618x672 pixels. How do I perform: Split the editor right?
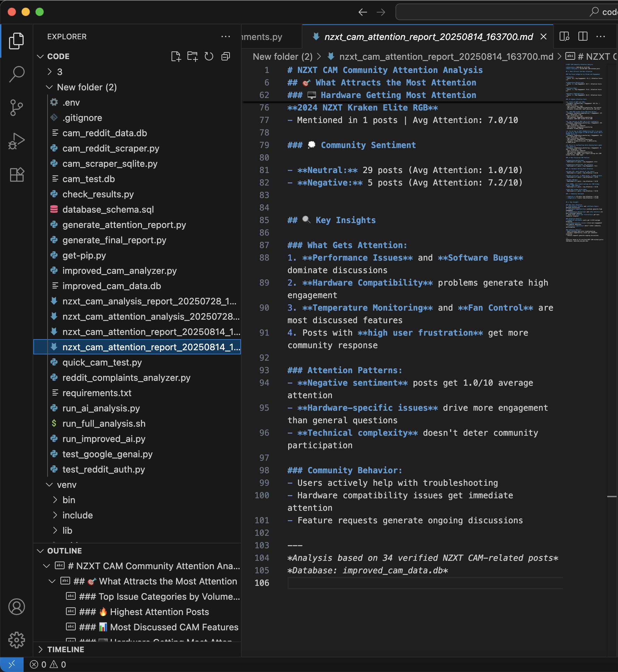[583, 36]
